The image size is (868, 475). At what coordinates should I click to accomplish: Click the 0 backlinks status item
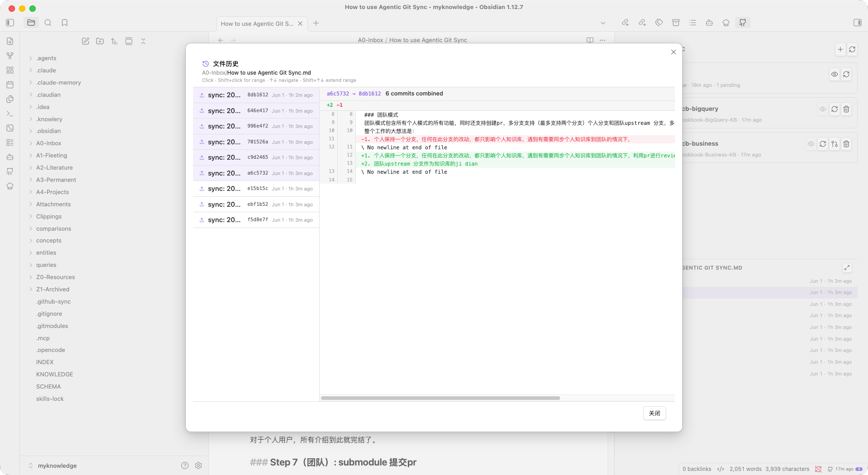click(x=697, y=469)
